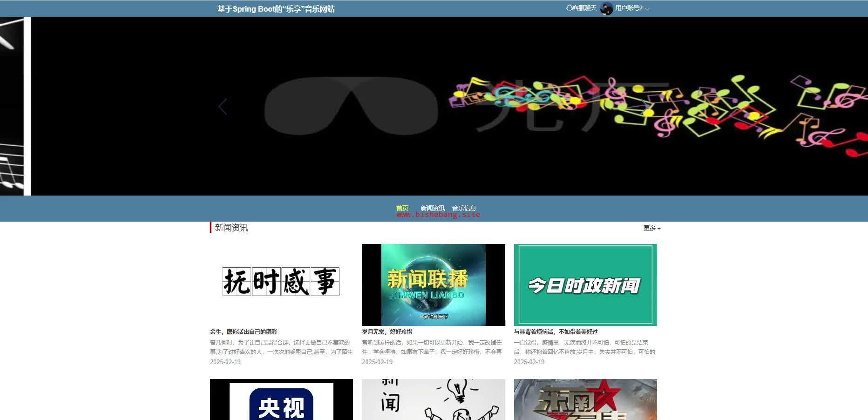The height and width of the screenshot is (420, 868).
Task: Click date 2025-02-19 under 与其背着烦恼活 article
Action: click(x=529, y=362)
